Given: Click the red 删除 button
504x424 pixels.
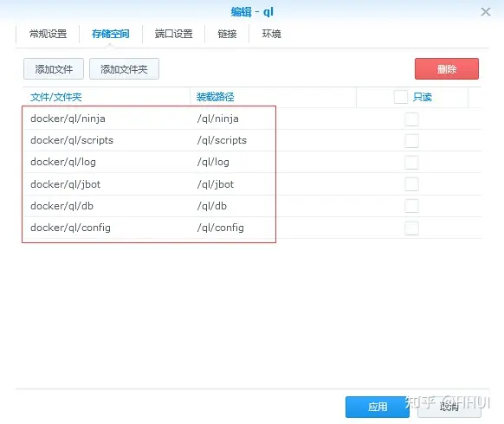Looking at the screenshot, I should (x=447, y=68).
